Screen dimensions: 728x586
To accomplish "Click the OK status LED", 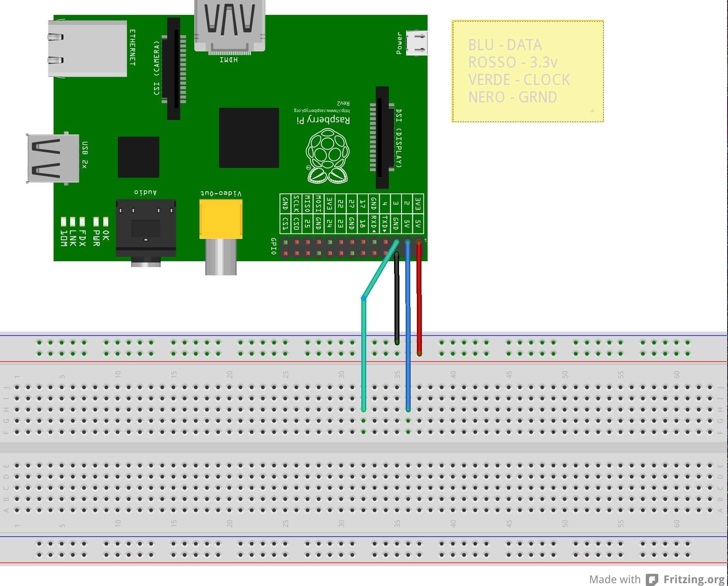I will (x=106, y=221).
